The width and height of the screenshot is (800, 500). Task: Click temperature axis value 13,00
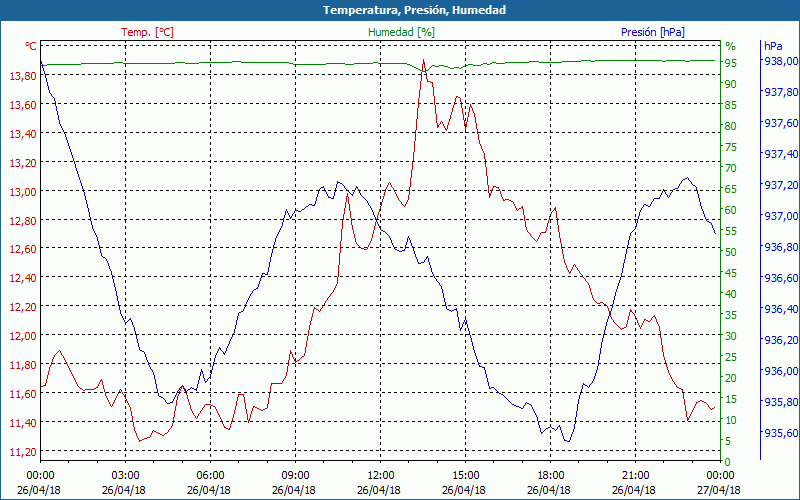[x=22, y=191]
